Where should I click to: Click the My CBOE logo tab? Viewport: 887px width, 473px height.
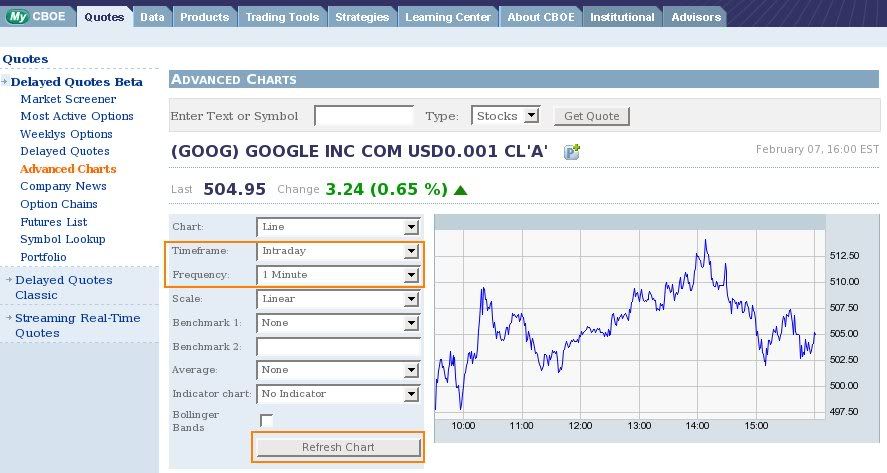coord(37,16)
